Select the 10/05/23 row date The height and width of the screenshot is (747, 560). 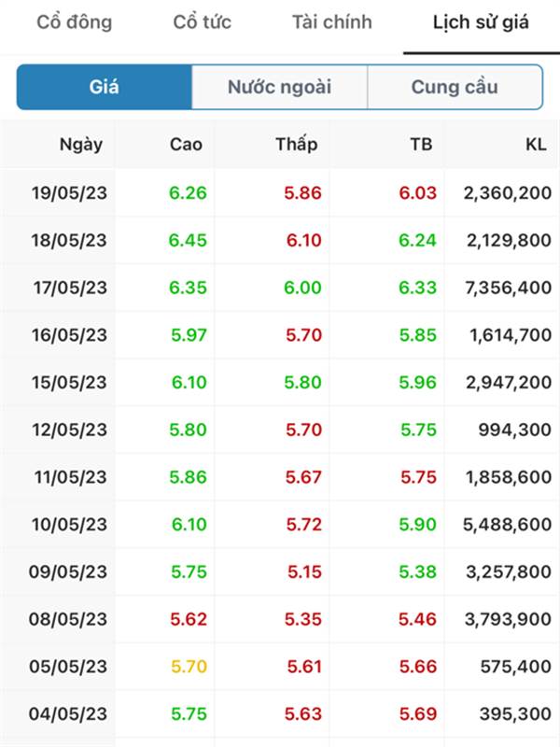point(69,525)
